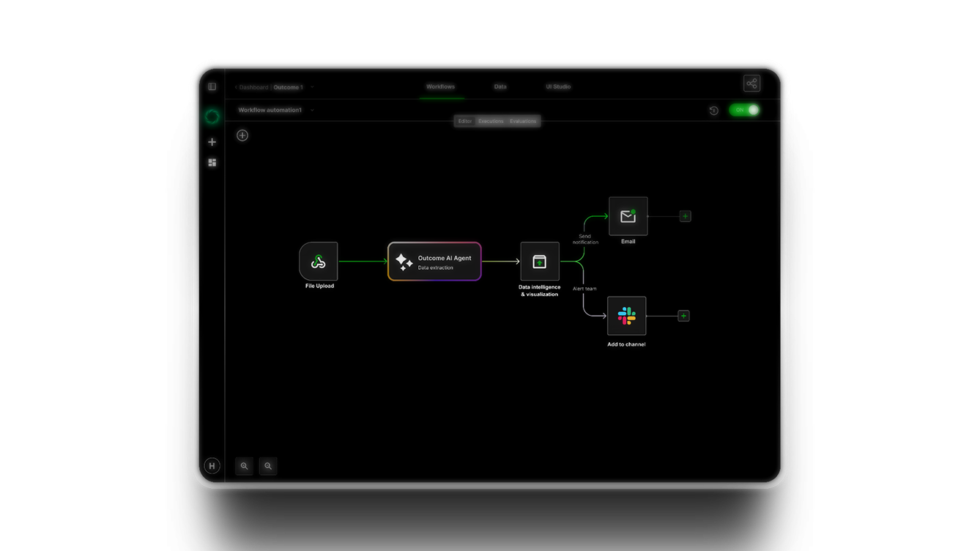Open the Evaluations tab
The width and height of the screenshot is (980, 551).
coord(523,121)
